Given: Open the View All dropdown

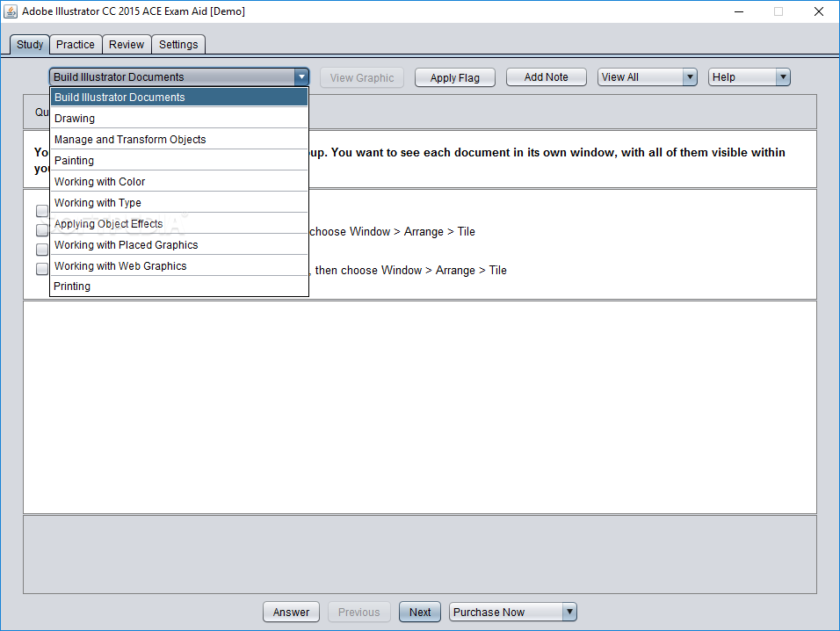Looking at the screenshot, I should [x=648, y=77].
